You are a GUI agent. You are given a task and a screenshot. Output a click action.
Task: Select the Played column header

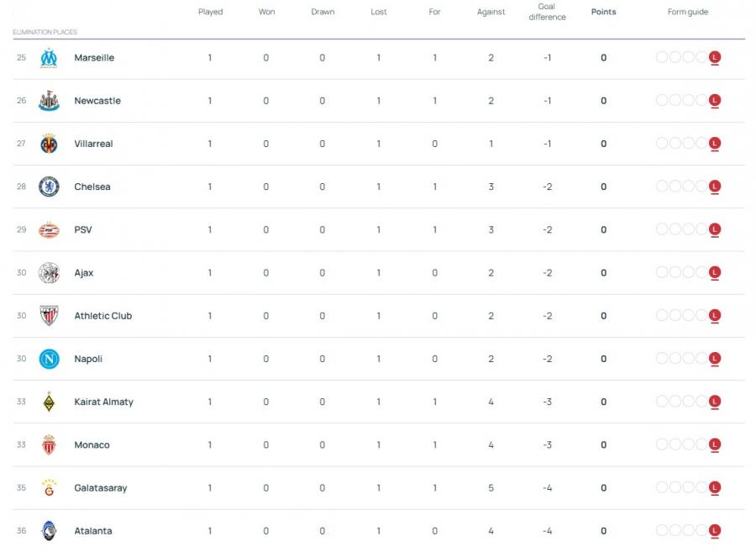(x=210, y=12)
